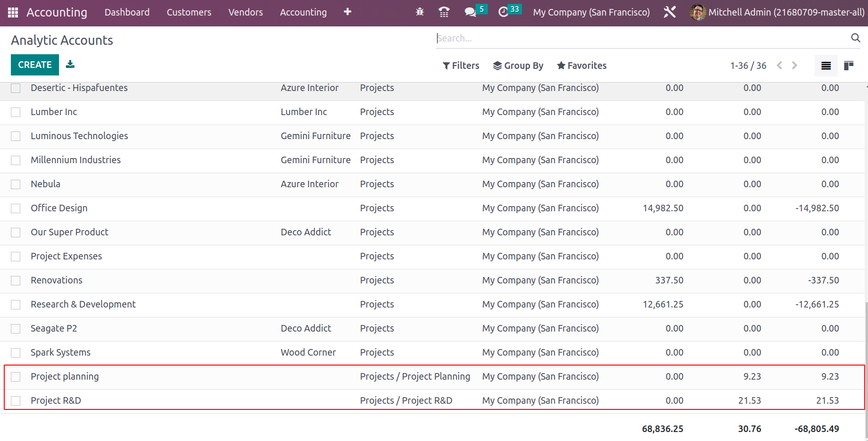
Task: Select the Luminous Technologies row checkbox
Action: click(16, 136)
